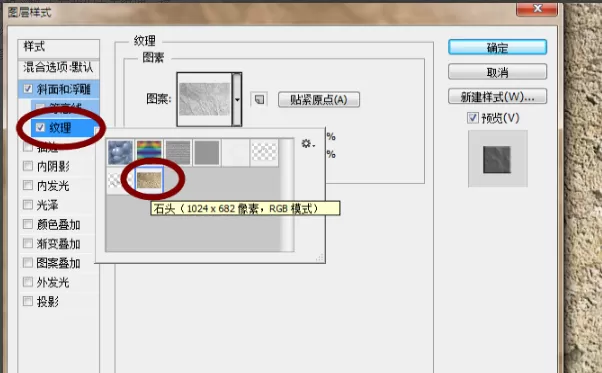The height and width of the screenshot is (373, 602).
Task: Select 混合选项:默认 in styles list
Action: [58, 68]
